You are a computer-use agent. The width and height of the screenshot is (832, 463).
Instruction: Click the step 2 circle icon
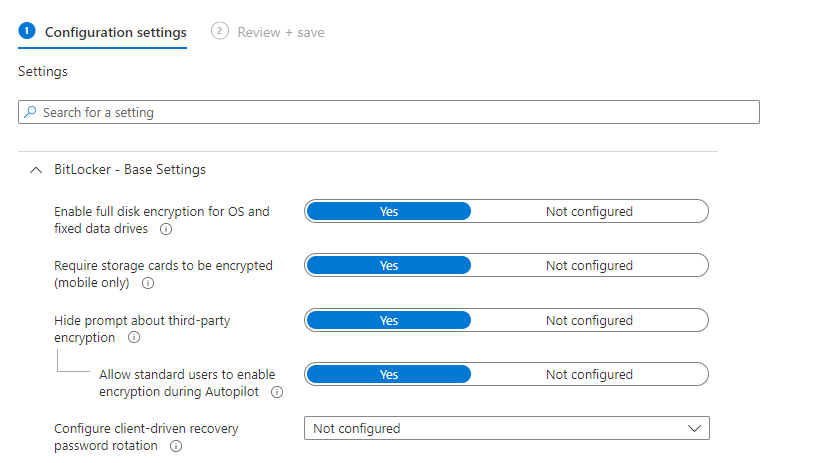[220, 31]
